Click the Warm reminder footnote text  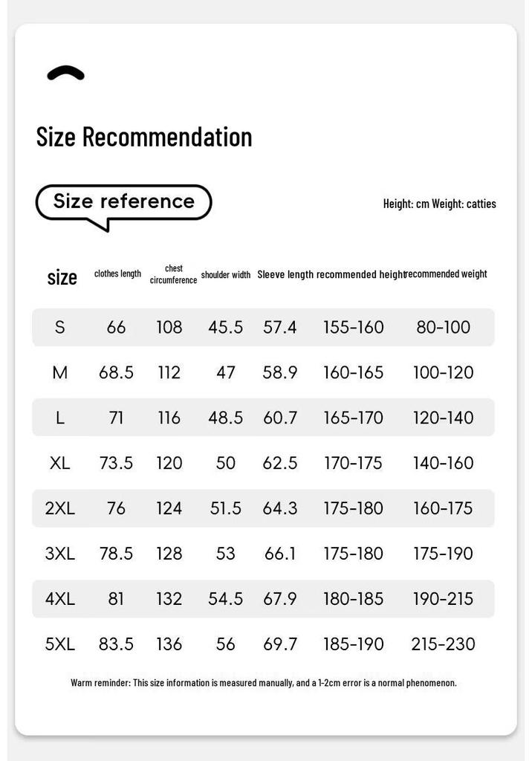pyautogui.click(x=264, y=683)
